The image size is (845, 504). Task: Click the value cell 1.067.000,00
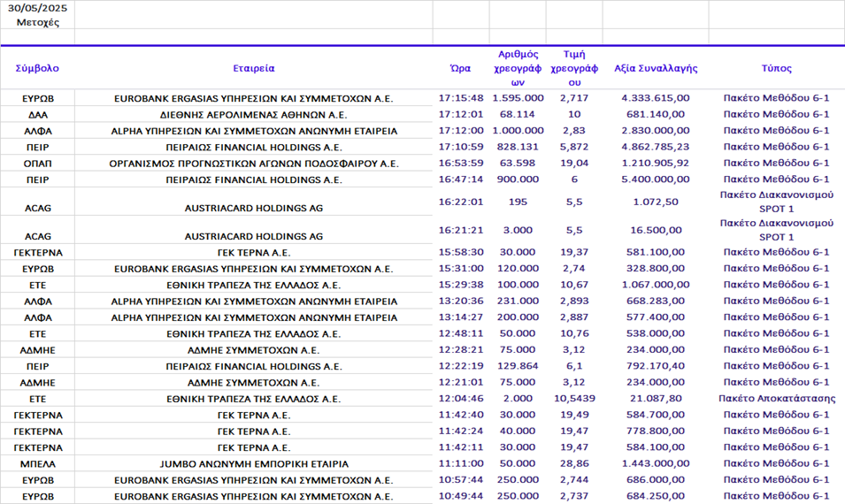click(x=656, y=285)
